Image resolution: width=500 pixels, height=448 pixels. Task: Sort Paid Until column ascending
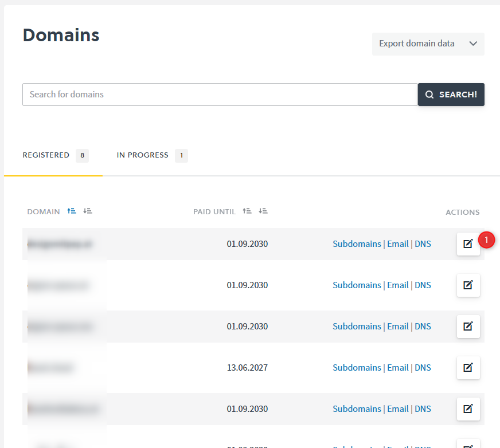247,211
